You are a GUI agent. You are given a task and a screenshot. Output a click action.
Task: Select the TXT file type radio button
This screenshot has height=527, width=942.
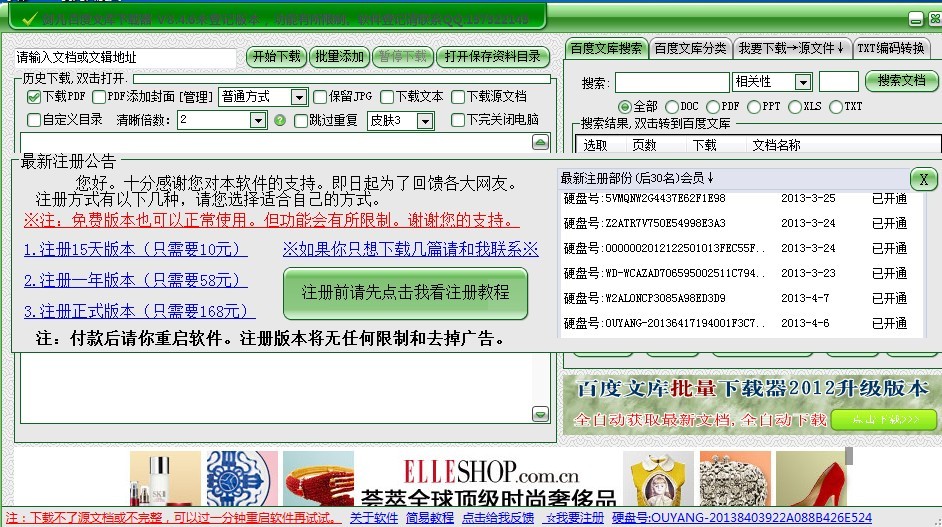pyautogui.click(x=836, y=107)
